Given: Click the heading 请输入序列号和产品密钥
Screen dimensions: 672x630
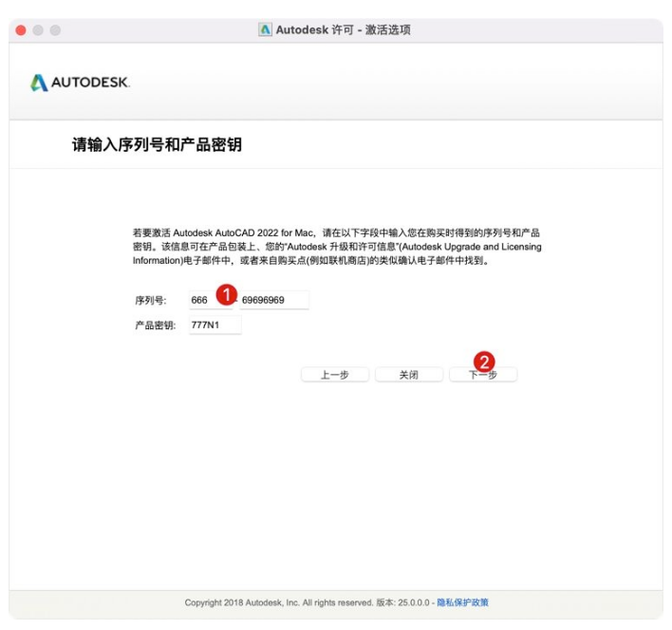Looking at the screenshot, I should click(x=157, y=145).
